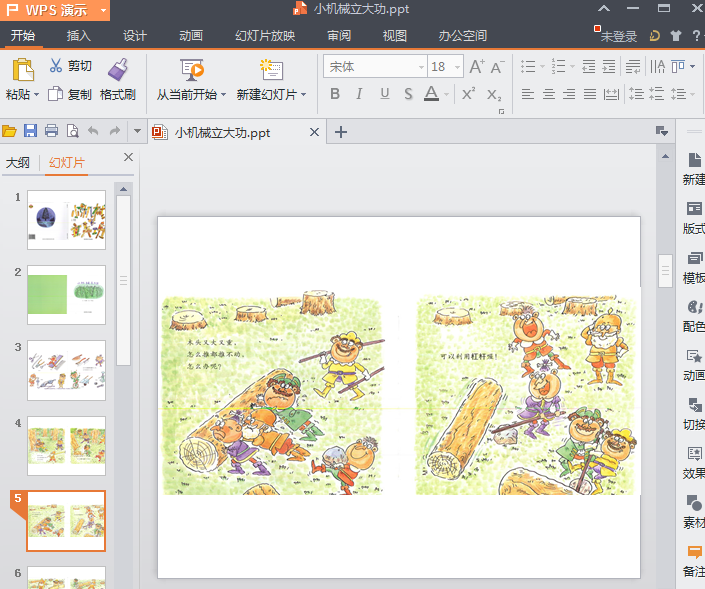Close the slide thumbnail panel
Image resolution: width=705 pixels, height=589 pixels.
pyautogui.click(x=128, y=157)
